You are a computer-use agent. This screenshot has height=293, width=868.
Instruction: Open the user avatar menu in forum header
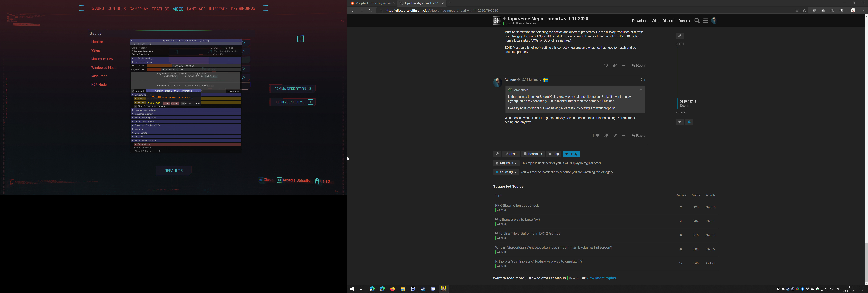(x=714, y=21)
